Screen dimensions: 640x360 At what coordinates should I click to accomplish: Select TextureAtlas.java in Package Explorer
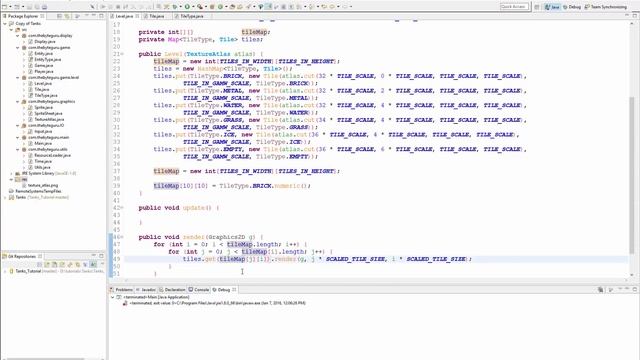pos(49,120)
